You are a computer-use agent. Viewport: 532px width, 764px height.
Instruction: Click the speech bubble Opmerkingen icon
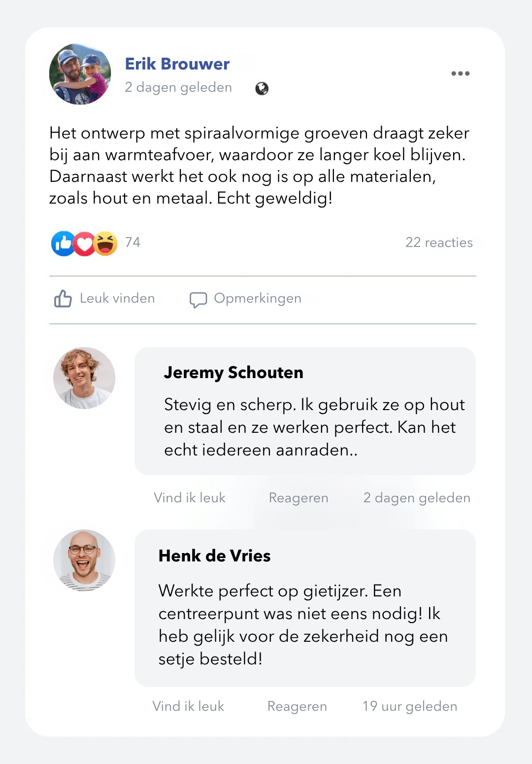[198, 299]
